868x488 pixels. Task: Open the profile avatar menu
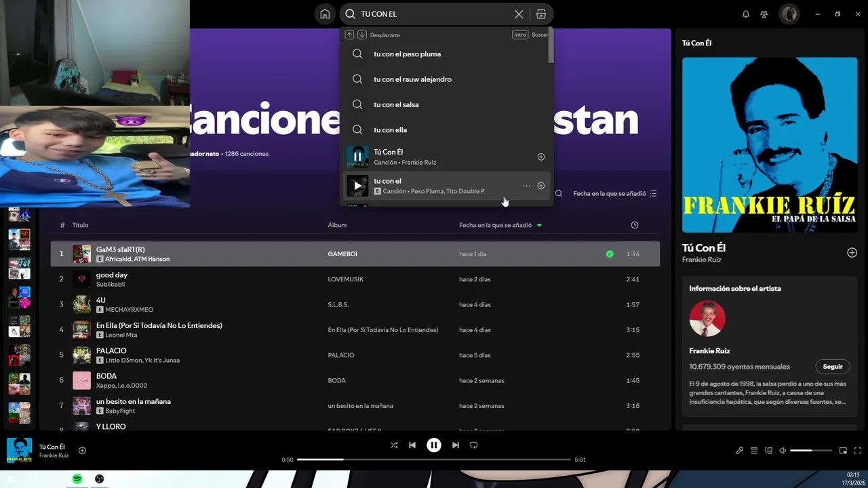click(x=789, y=14)
